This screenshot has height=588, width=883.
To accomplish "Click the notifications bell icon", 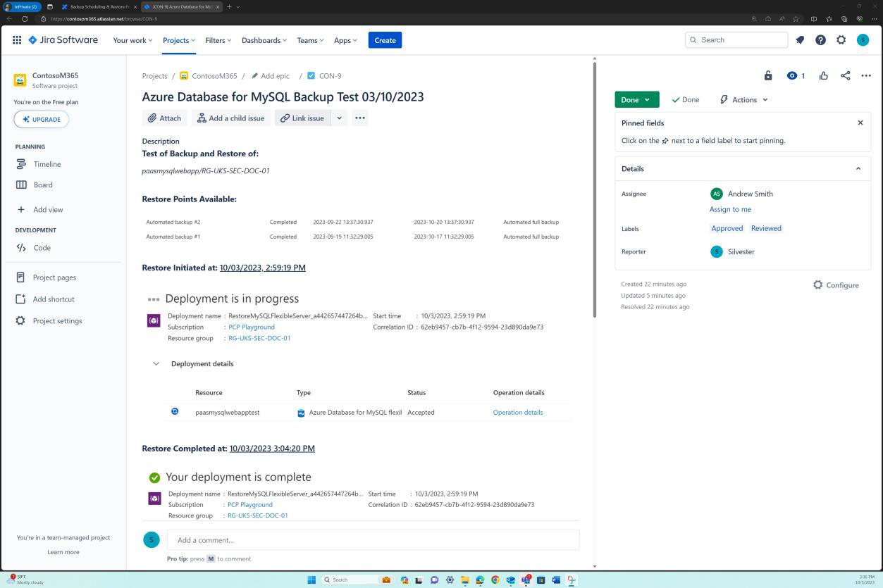I will (x=800, y=40).
